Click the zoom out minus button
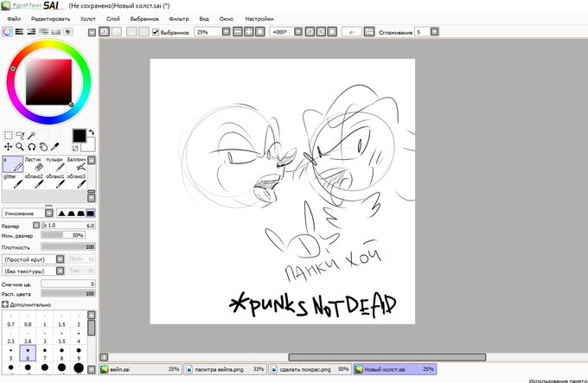588x383 pixels. pyautogui.click(x=238, y=32)
